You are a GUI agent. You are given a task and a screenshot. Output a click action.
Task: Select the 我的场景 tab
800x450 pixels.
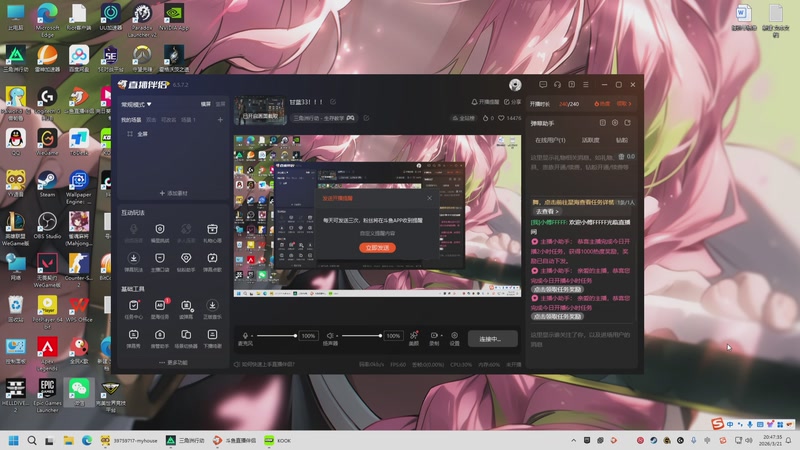(x=131, y=120)
